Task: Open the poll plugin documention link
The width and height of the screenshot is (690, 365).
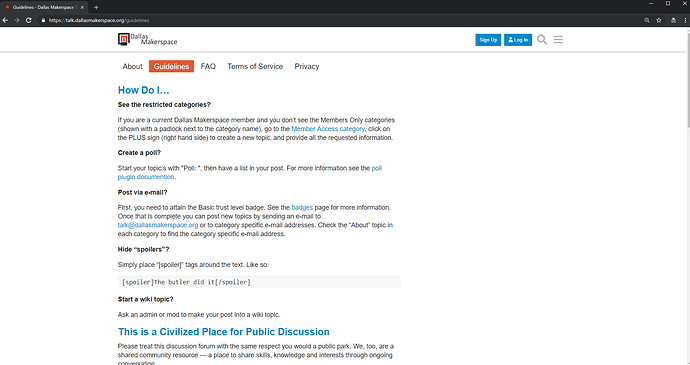Action: [146, 177]
